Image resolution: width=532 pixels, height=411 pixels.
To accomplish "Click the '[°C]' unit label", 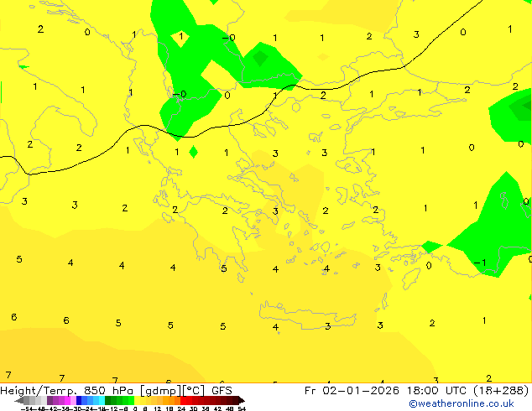I will point(194,391).
